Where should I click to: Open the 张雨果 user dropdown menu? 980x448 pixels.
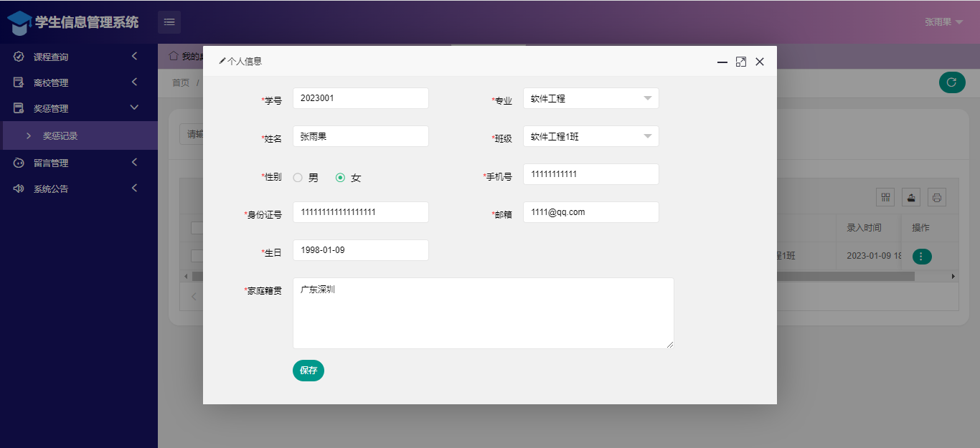click(x=943, y=22)
